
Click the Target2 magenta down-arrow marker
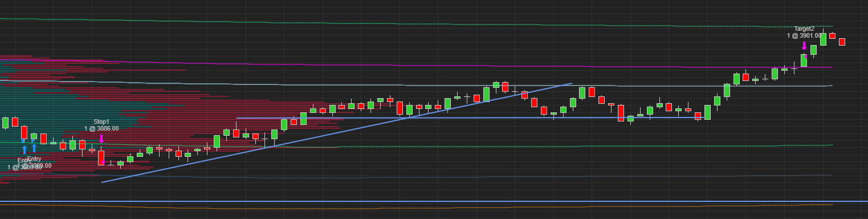(x=804, y=46)
